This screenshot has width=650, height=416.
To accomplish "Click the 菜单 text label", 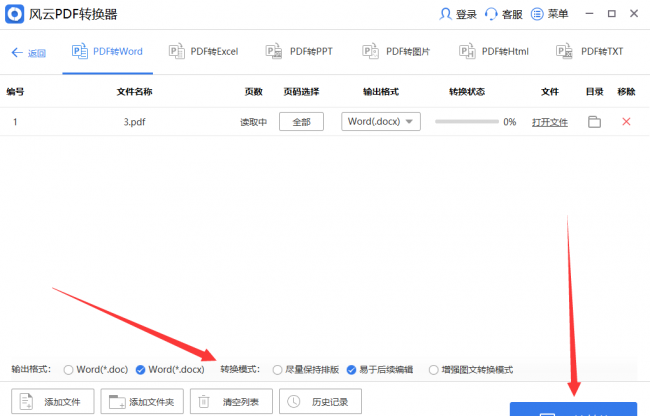I will 558,14.
